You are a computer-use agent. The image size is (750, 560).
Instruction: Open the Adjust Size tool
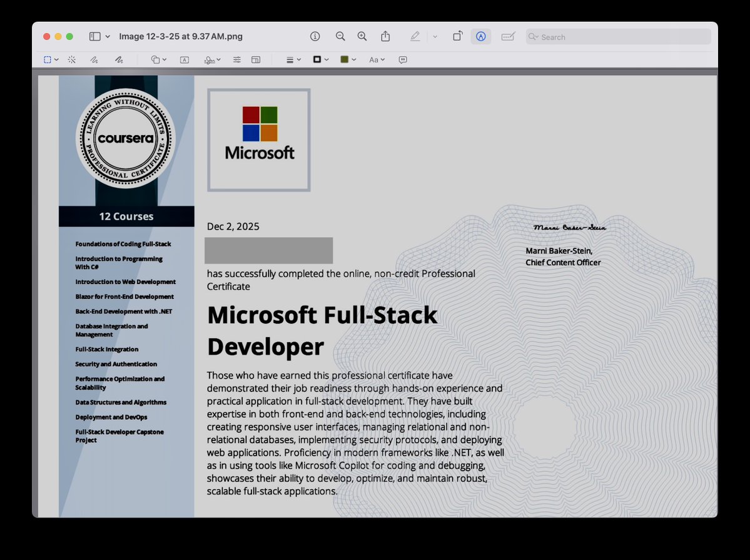256,60
